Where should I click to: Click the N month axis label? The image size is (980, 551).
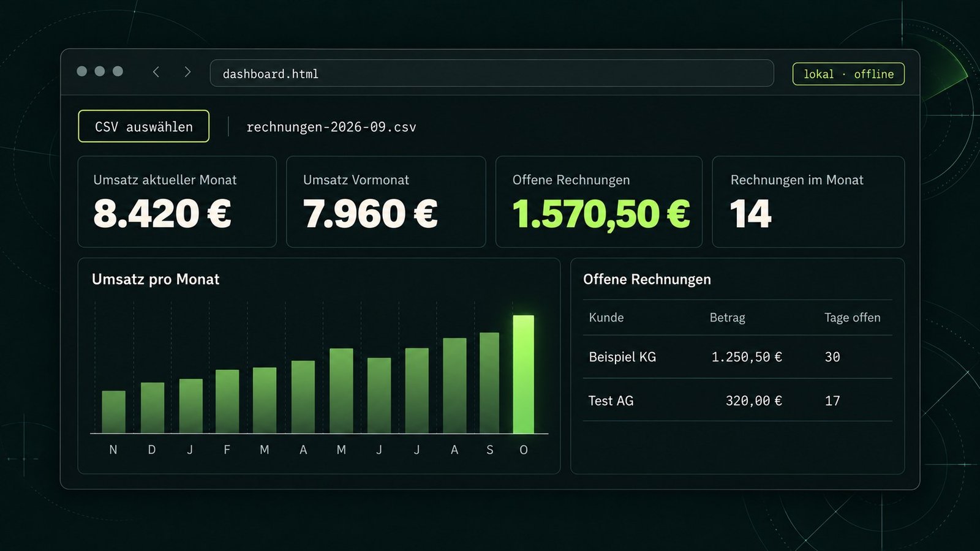pos(113,450)
